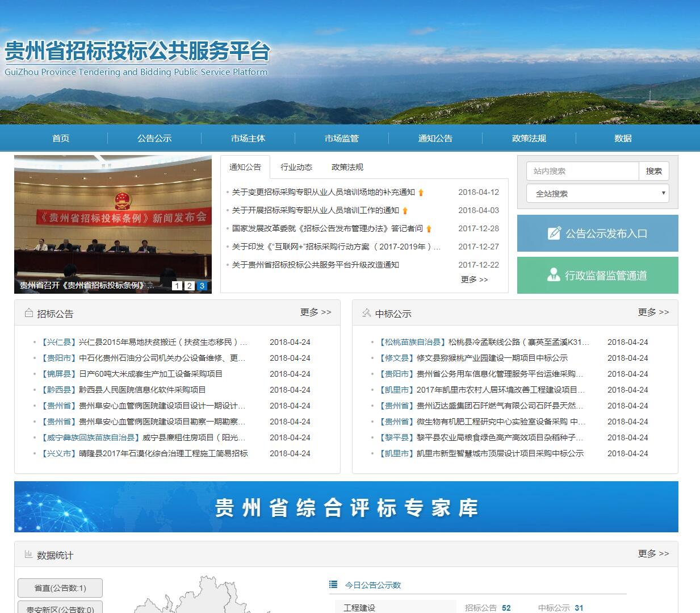
Task: Click the list icon beside 今日公告公示数
Action: coord(333,585)
